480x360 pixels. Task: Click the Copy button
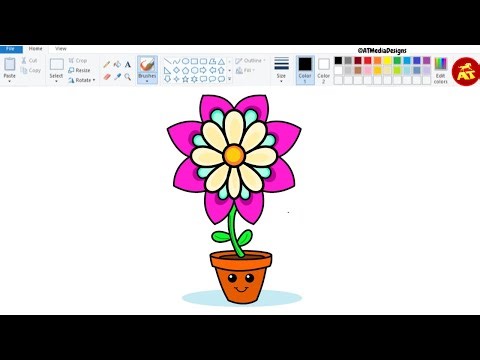pyautogui.click(x=31, y=70)
